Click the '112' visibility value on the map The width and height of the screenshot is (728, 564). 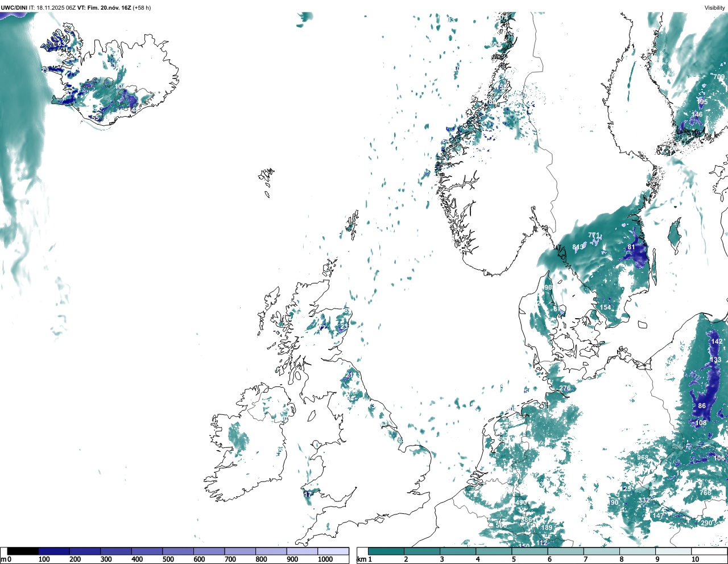click(541, 543)
